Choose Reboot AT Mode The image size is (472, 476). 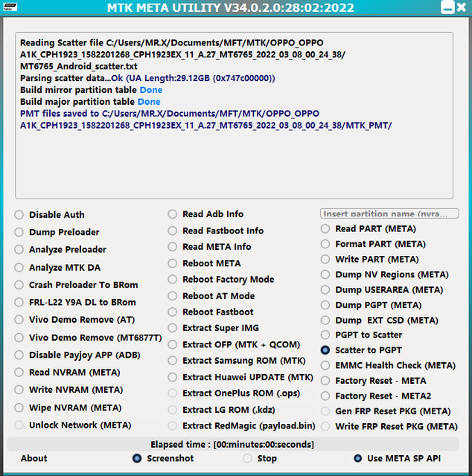(172, 296)
